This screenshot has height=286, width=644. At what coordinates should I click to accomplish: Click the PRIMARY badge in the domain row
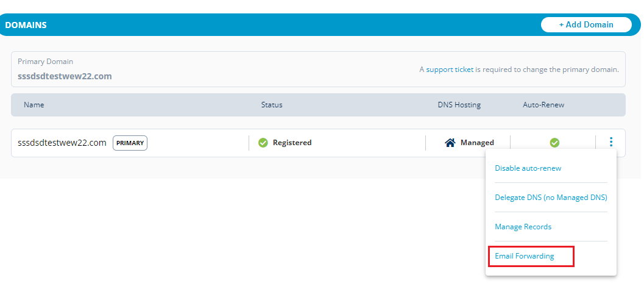tap(130, 143)
